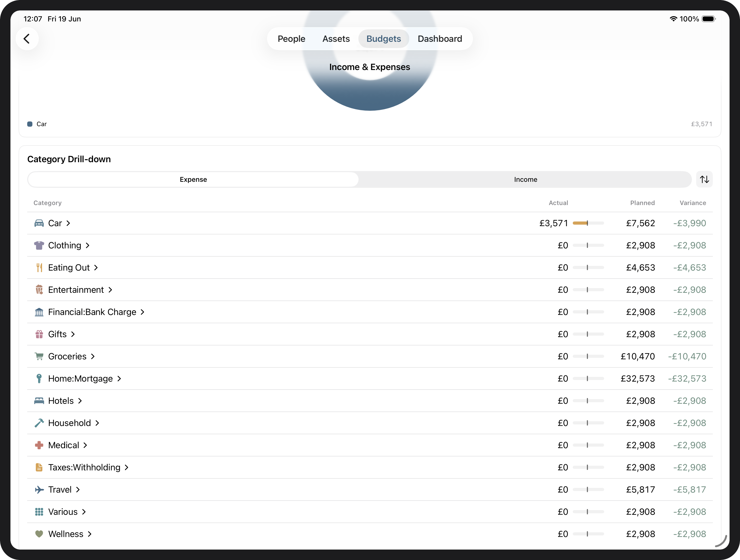Expand the Car category chevron
The image size is (740, 560).
pos(68,223)
